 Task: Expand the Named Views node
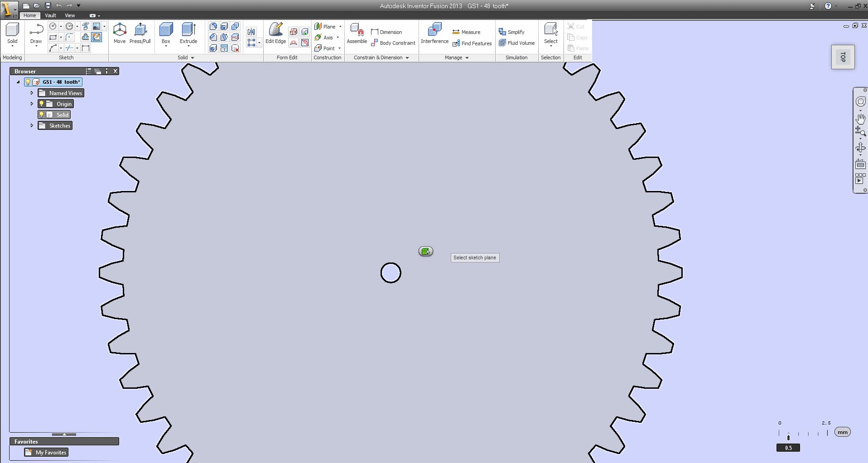point(32,93)
